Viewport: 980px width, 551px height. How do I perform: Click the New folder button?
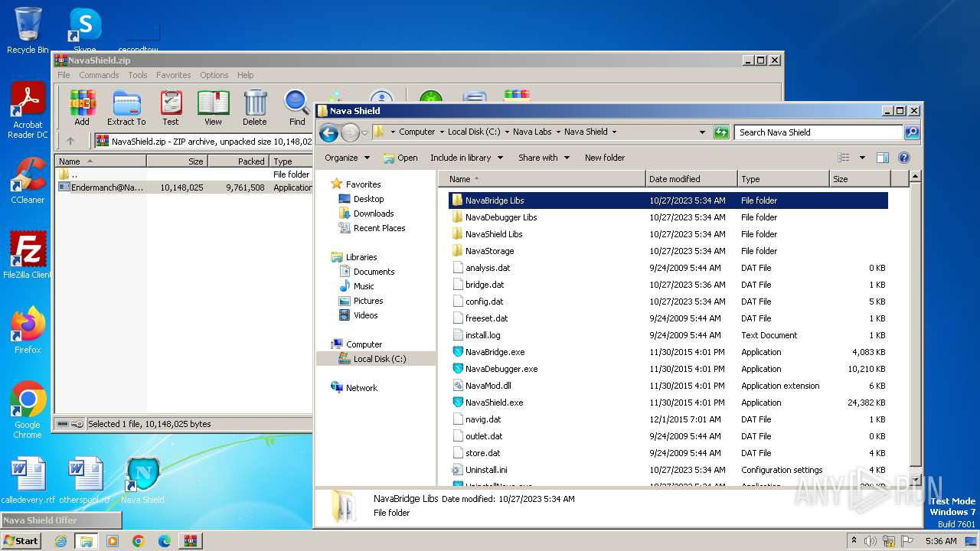click(x=605, y=158)
